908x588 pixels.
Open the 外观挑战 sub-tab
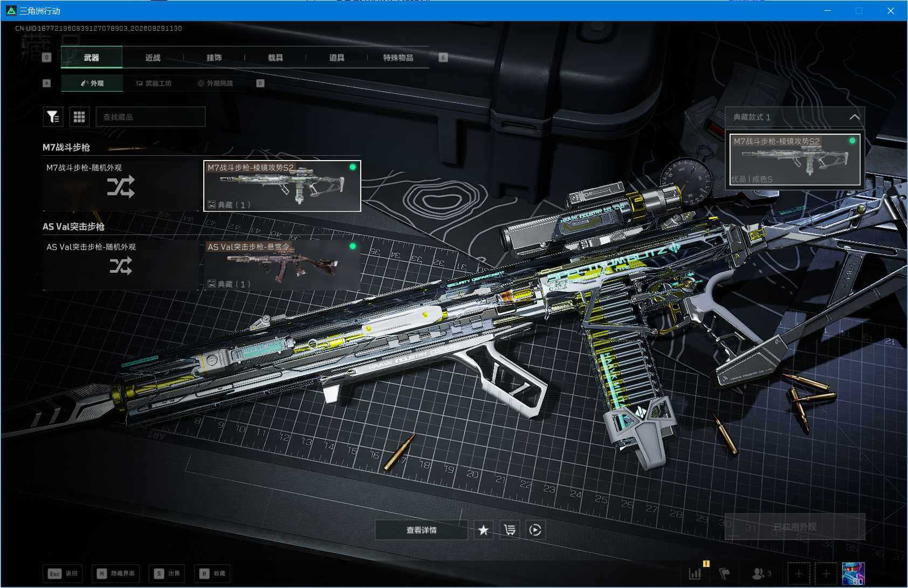coord(215,84)
